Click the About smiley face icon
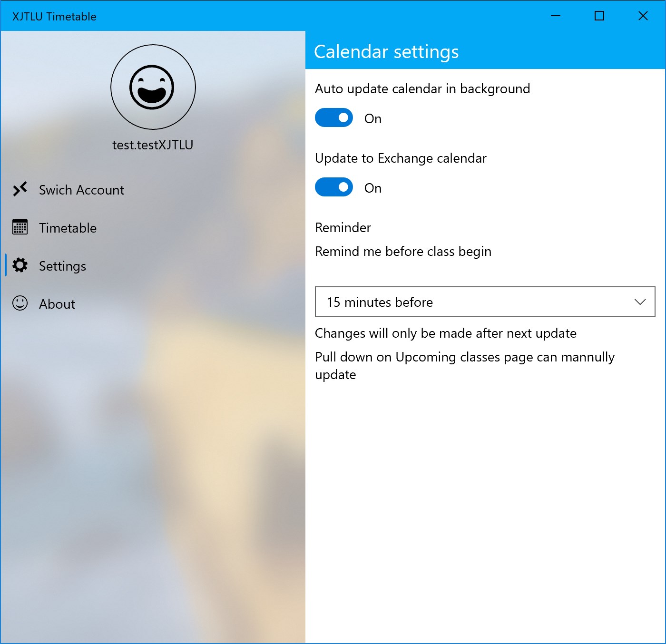The image size is (666, 644). (x=20, y=303)
